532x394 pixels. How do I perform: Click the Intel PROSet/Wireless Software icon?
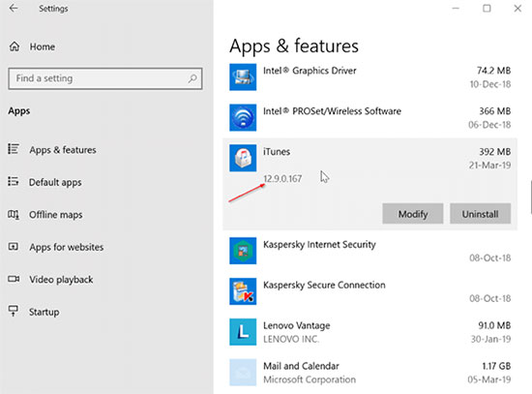point(243,117)
